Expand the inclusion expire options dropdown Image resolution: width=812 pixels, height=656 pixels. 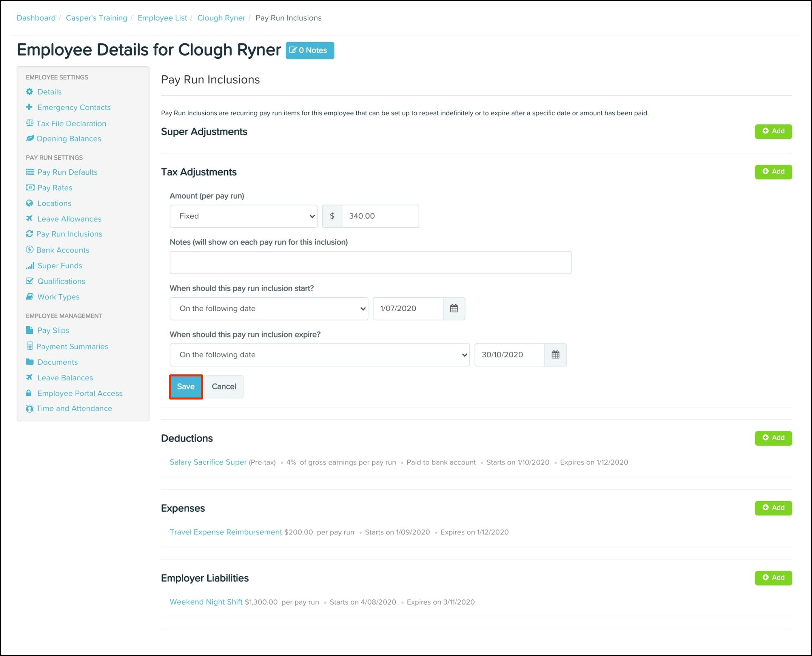point(319,355)
